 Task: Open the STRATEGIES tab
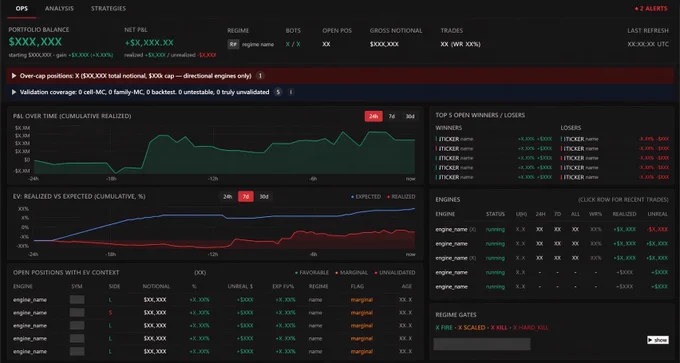(x=108, y=9)
